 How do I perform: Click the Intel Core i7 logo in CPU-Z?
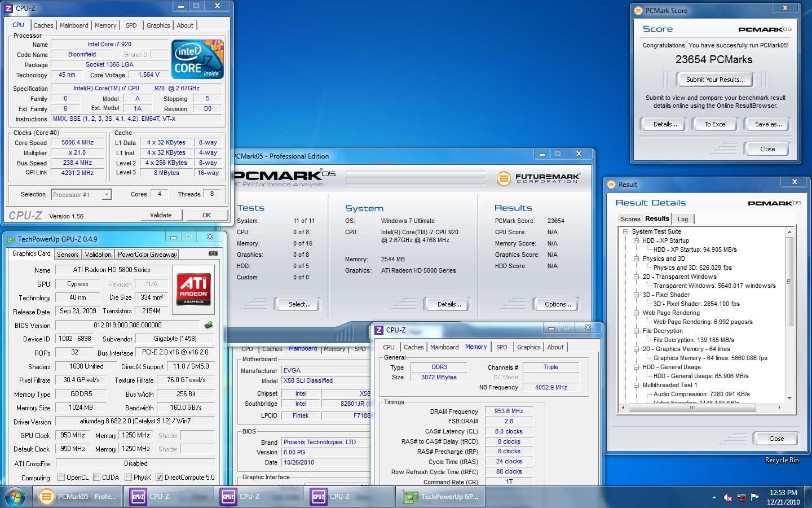(197, 59)
